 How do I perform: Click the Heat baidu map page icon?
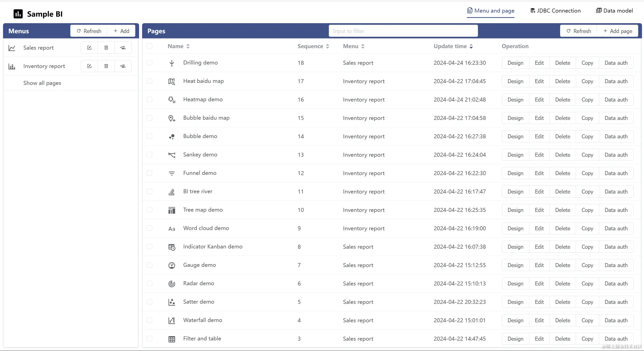[172, 81]
